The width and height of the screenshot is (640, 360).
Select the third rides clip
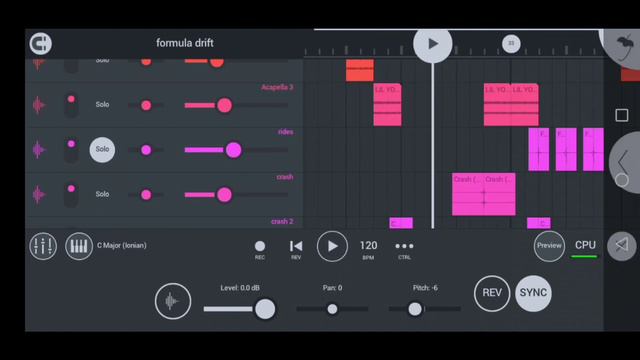[593, 149]
